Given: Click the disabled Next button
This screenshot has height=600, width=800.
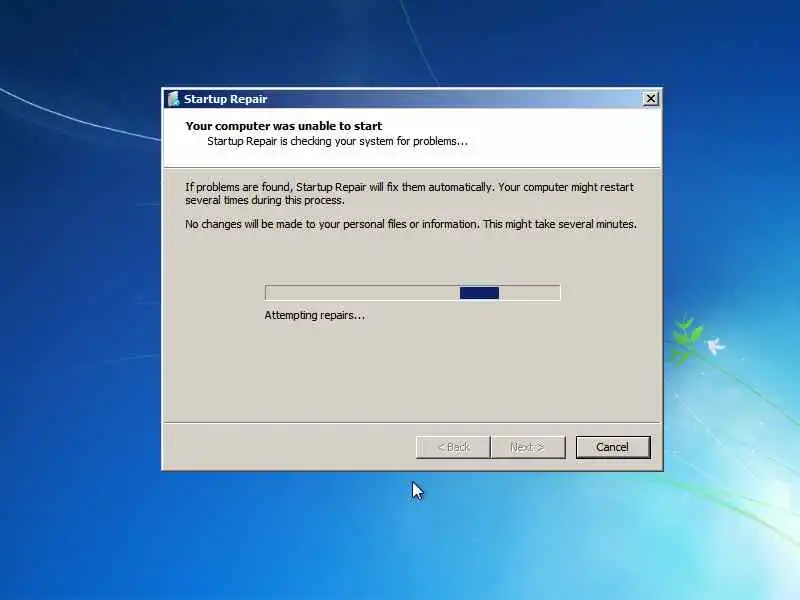Looking at the screenshot, I should pyautogui.click(x=528, y=447).
